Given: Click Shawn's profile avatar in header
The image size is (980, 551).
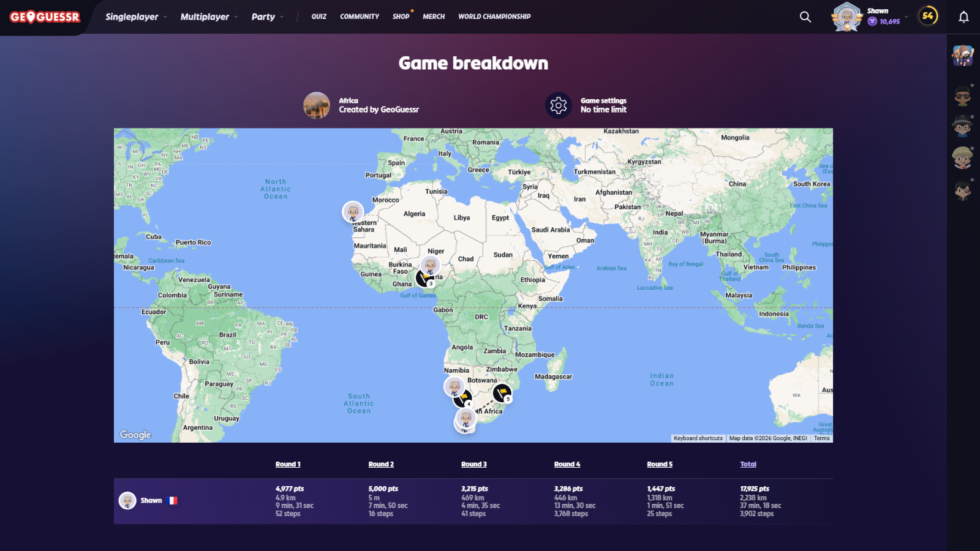Looking at the screenshot, I should tap(846, 17).
